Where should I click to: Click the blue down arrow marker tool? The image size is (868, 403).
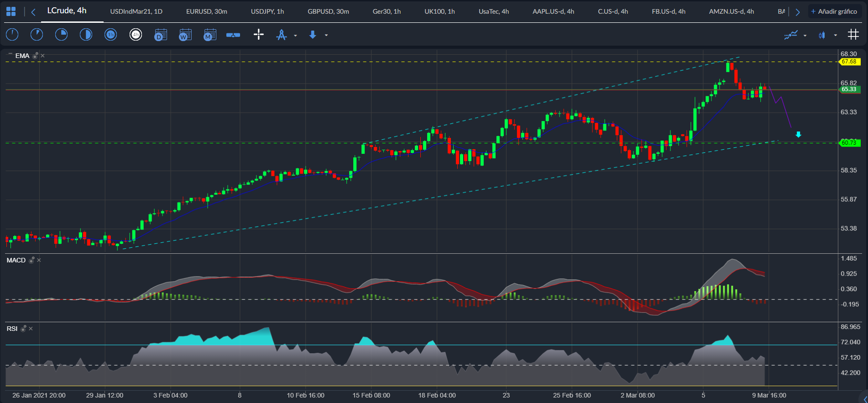pyautogui.click(x=313, y=35)
